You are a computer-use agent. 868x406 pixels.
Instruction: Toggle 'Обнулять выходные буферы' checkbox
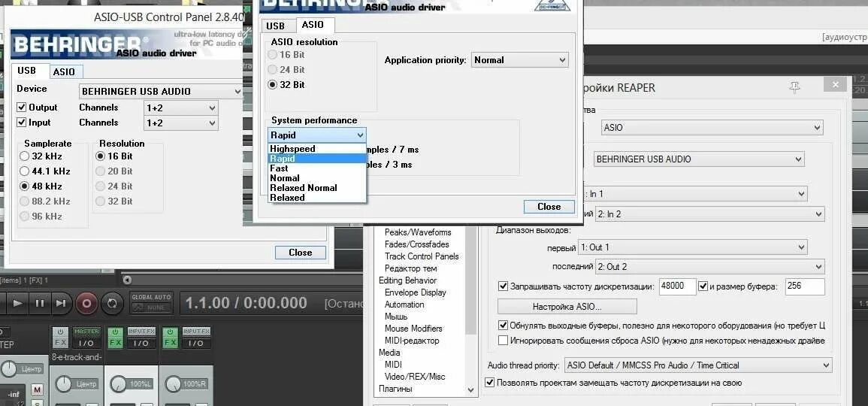coord(504,325)
